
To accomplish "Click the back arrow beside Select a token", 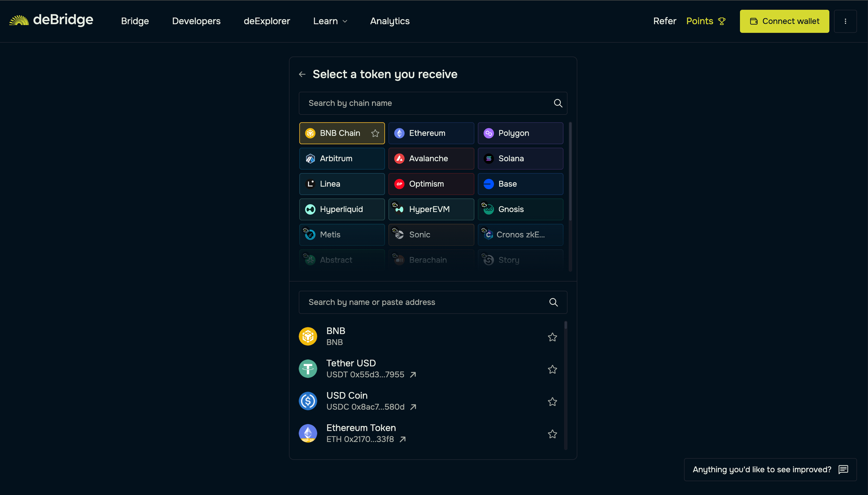I will click(302, 74).
